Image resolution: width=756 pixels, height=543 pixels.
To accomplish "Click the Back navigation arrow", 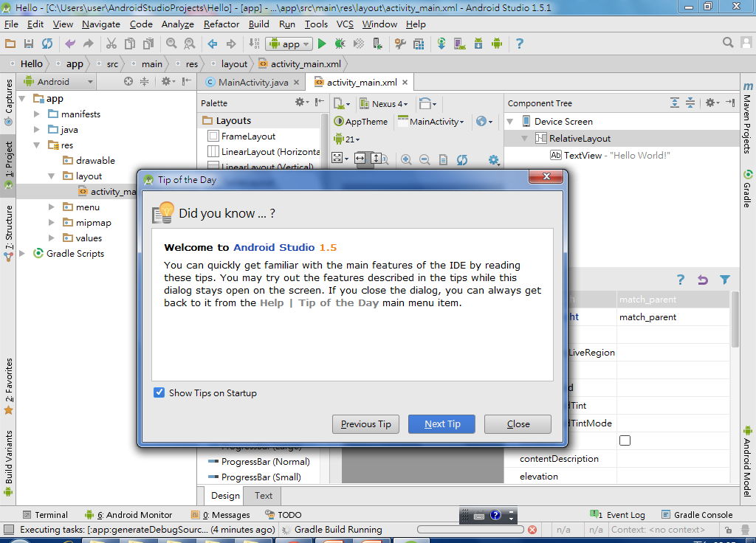I will (x=212, y=44).
